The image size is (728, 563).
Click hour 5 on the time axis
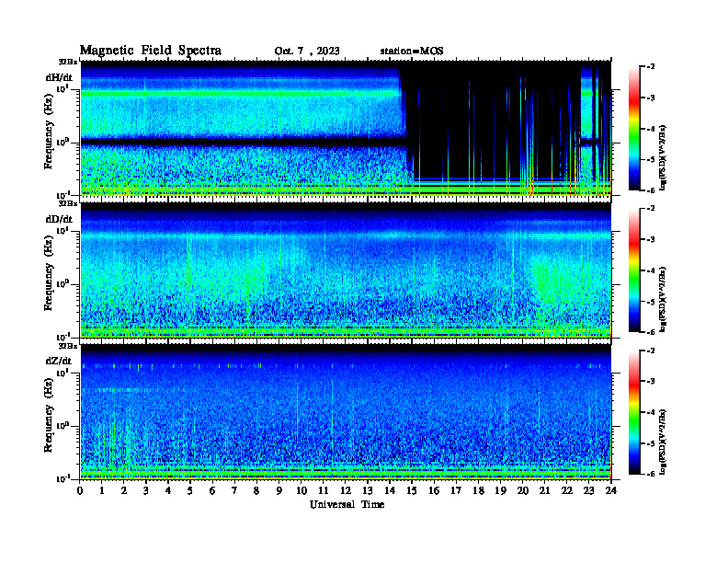[190, 490]
